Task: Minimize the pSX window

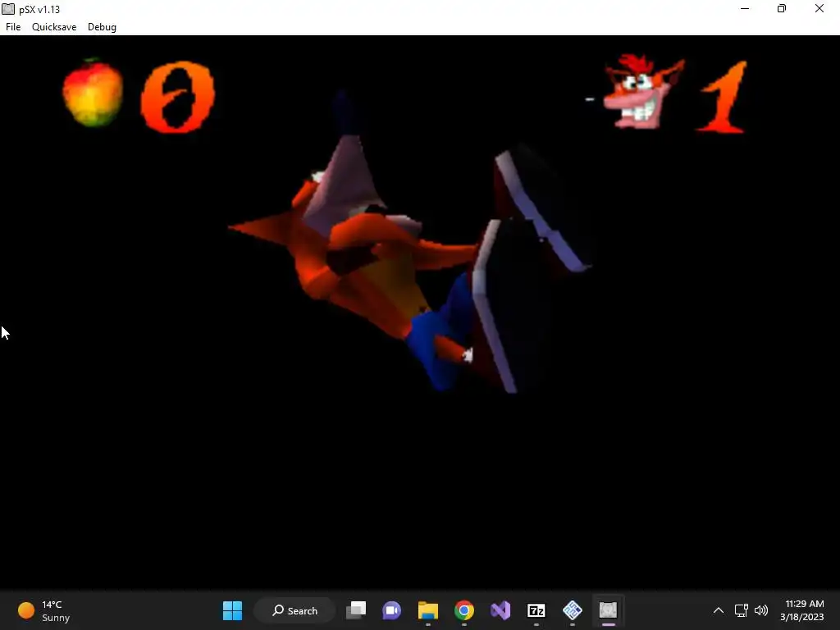Action: coord(745,8)
